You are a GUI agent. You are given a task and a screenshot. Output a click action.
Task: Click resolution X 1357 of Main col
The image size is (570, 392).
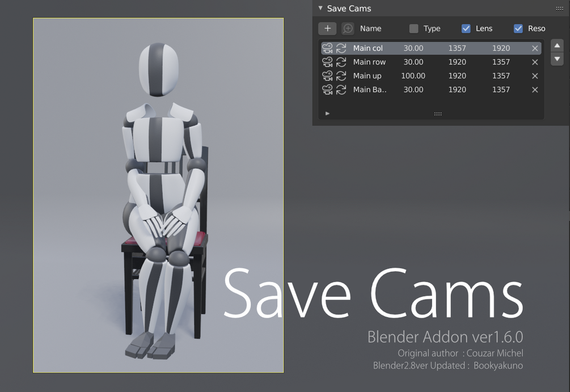[x=457, y=48]
